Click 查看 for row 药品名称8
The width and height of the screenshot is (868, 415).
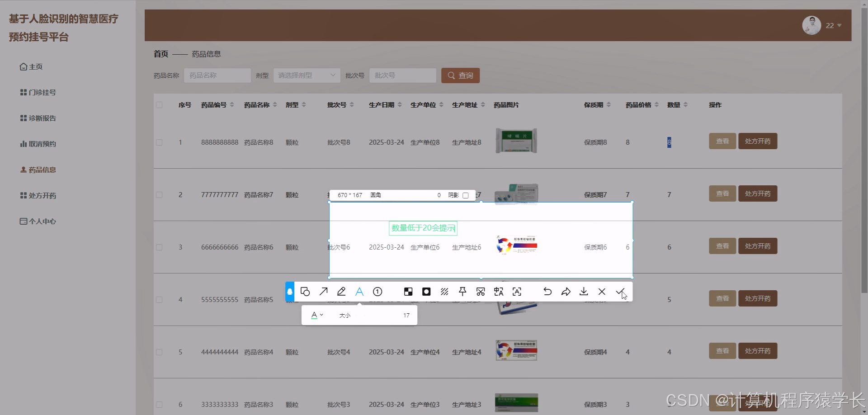click(x=722, y=141)
